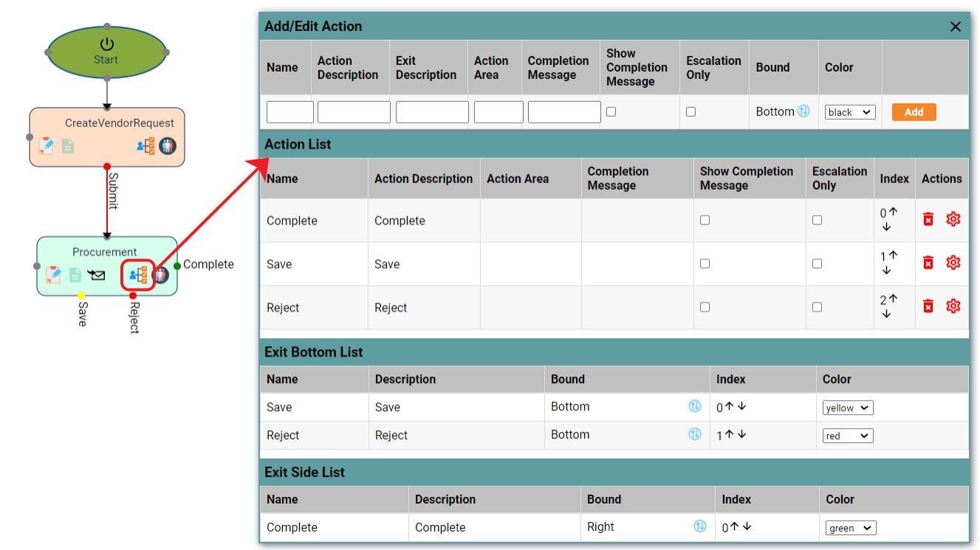Change the green color dropdown for Complete exit

(x=850, y=527)
